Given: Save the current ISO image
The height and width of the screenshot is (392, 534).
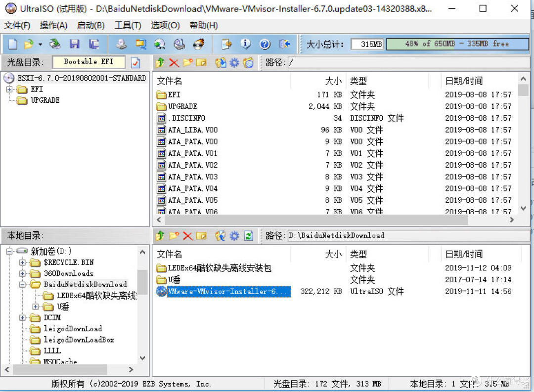Looking at the screenshot, I should tap(75, 44).
